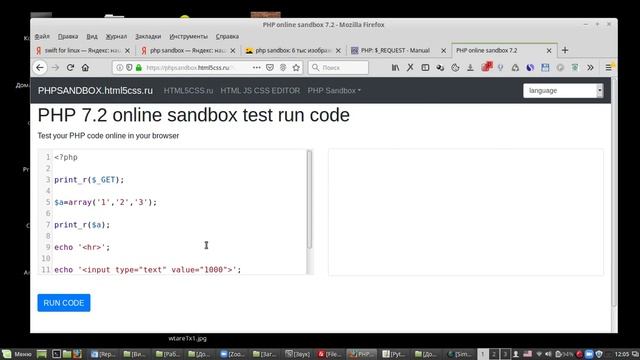
Task: Open the Library bookmarks icon
Action: pos(395,68)
